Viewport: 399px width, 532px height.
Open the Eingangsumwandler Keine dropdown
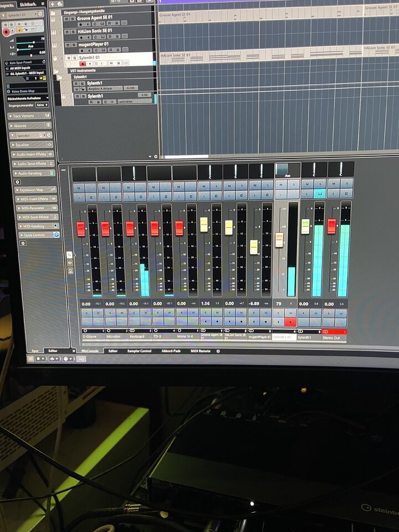pyautogui.click(x=43, y=105)
